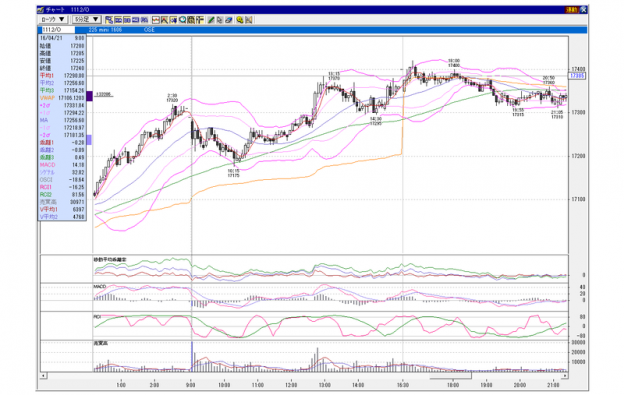Click the yellow key icon in toolbar
Image resolution: width=624 pixels, height=395 pixels.
240,19
